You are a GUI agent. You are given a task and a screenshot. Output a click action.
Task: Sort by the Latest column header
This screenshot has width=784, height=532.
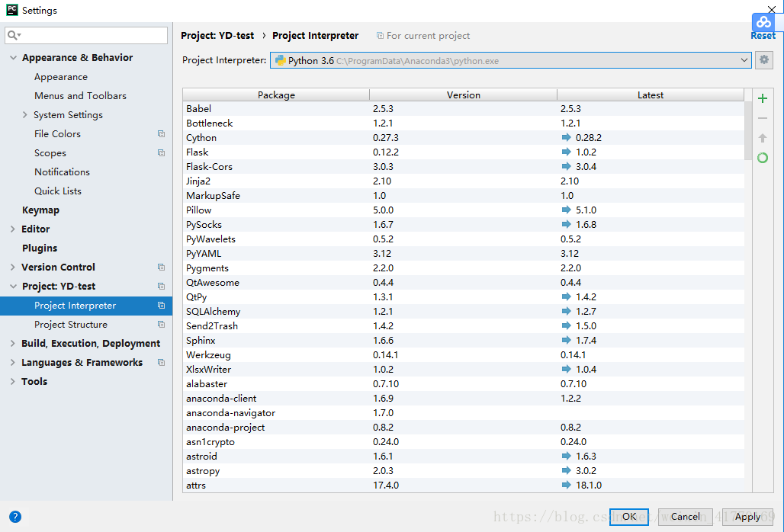pyautogui.click(x=651, y=95)
